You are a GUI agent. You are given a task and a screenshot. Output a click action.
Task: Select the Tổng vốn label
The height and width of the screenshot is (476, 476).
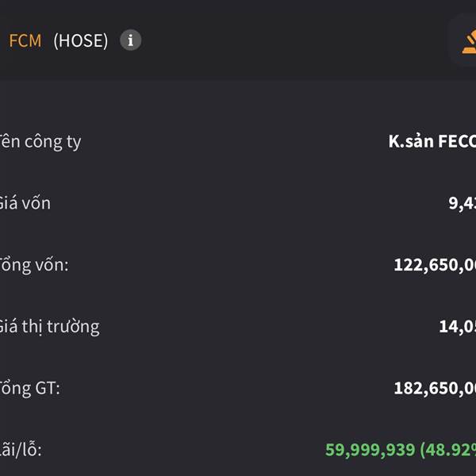[x=34, y=265]
